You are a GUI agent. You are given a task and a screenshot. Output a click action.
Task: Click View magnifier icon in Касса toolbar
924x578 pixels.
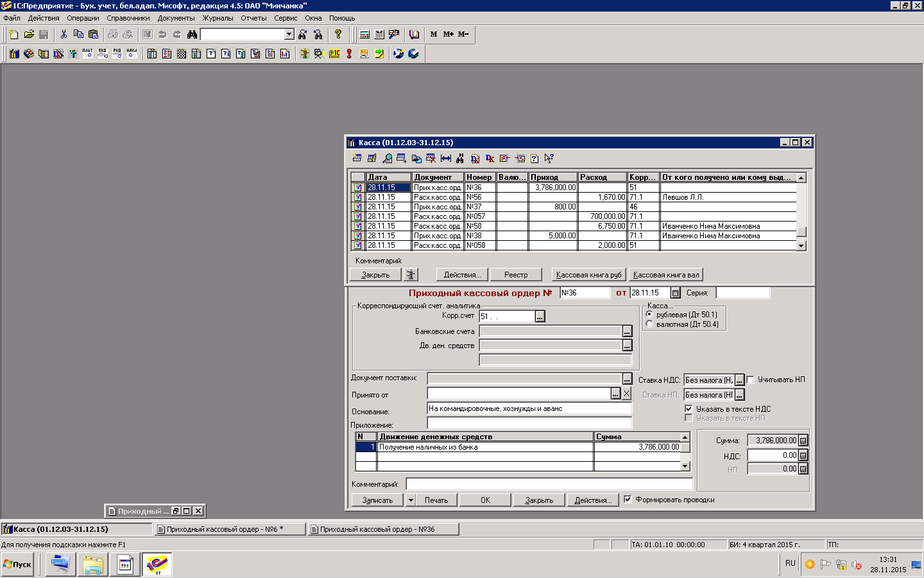[387, 158]
